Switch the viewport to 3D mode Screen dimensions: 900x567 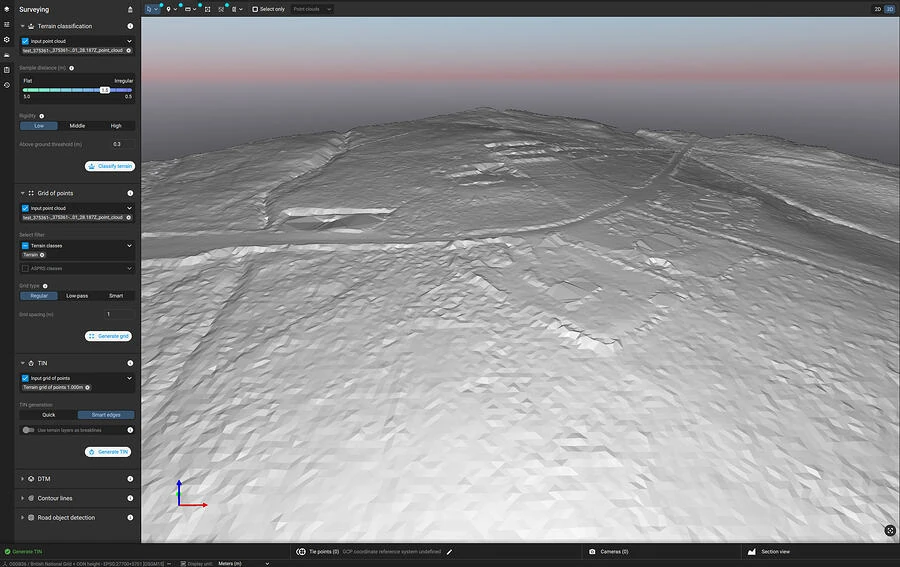tap(890, 9)
